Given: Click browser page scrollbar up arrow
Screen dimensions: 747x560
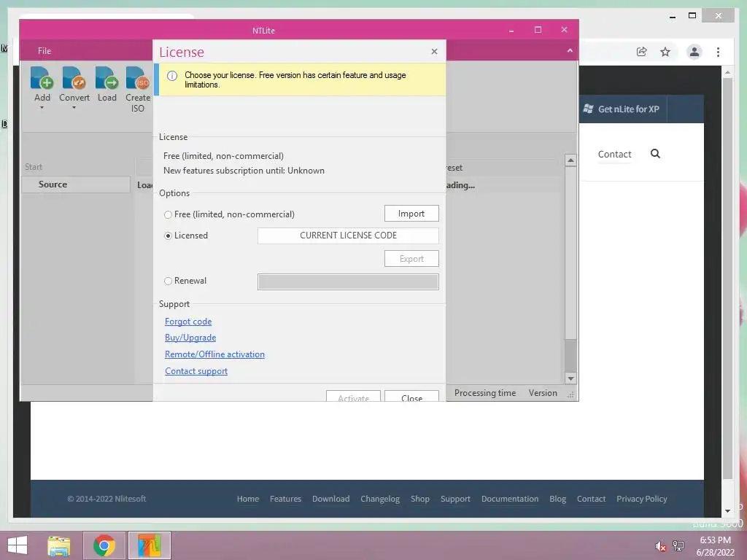Looking at the screenshot, I should point(727,72).
